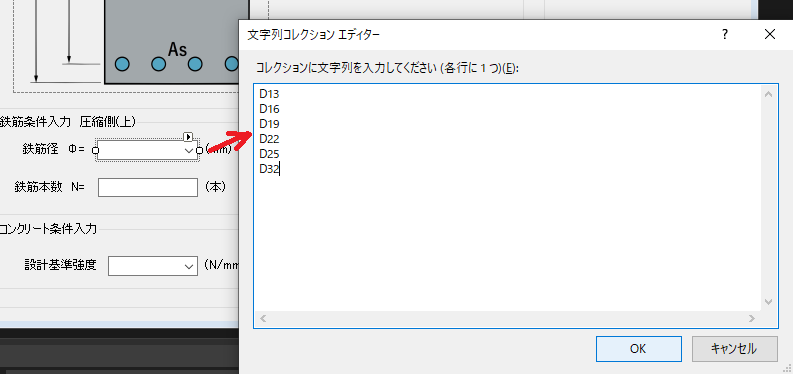Click the コレクションに文字列を入力してください instruction label
This screenshot has height=374, width=793.
tap(388, 69)
